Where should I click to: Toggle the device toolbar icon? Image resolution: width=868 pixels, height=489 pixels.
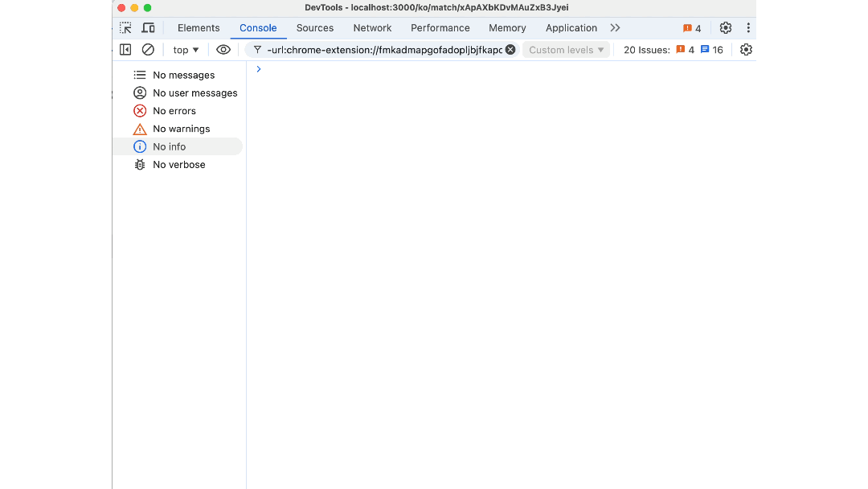pos(149,27)
